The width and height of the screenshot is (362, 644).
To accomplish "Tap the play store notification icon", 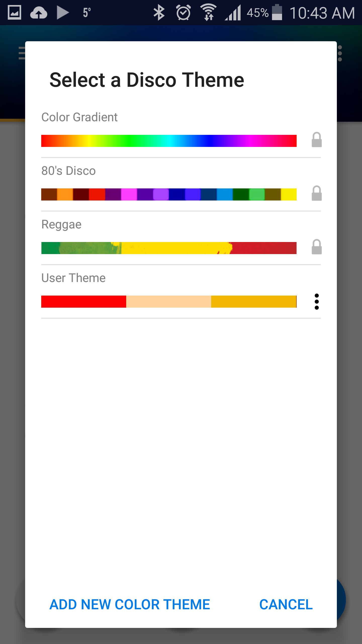I will point(63,13).
